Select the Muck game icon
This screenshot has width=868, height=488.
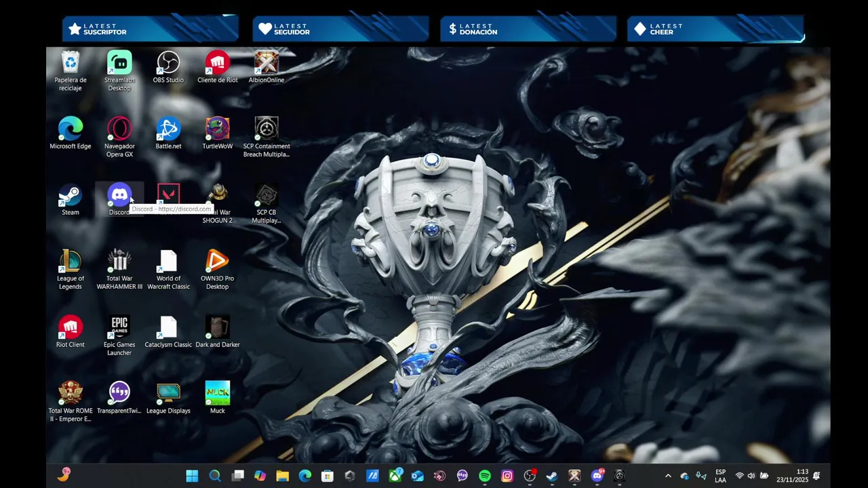[218, 398]
